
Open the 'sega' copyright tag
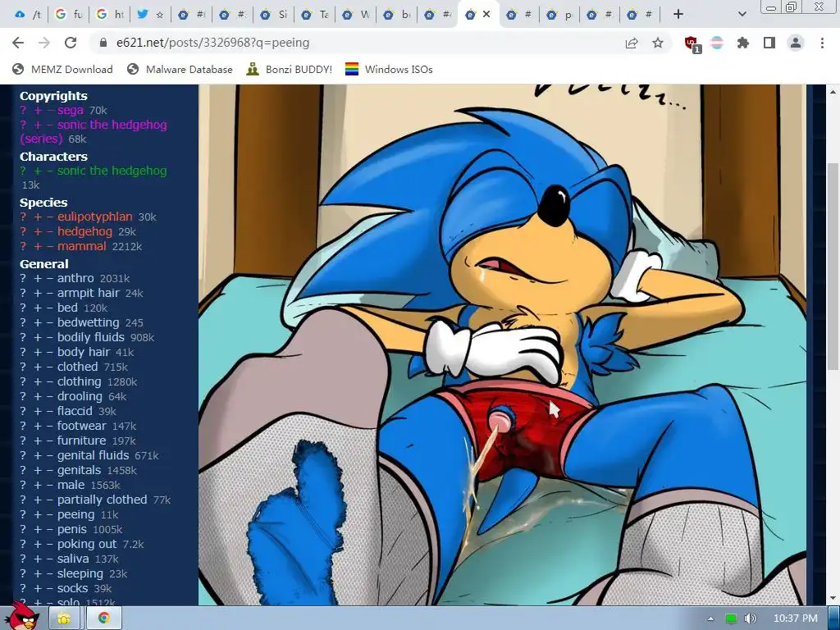(x=71, y=110)
